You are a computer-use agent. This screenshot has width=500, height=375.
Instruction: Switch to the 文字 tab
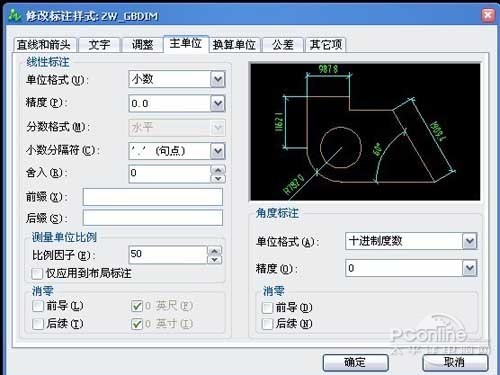[99, 45]
